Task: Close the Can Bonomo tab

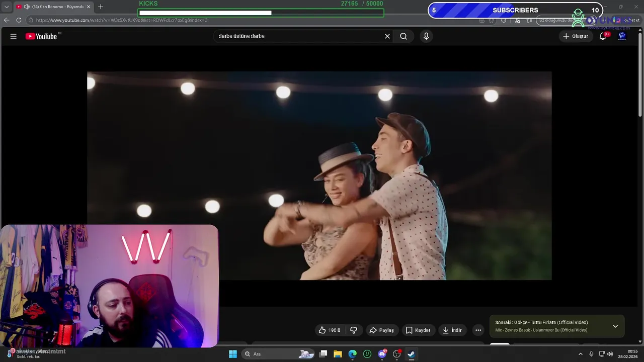Action: pyautogui.click(x=89, y=7)
